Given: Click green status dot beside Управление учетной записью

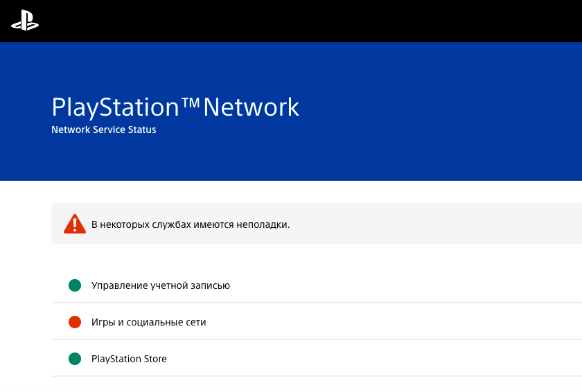Looking at the screenshot, I should [x=75, y=285].
